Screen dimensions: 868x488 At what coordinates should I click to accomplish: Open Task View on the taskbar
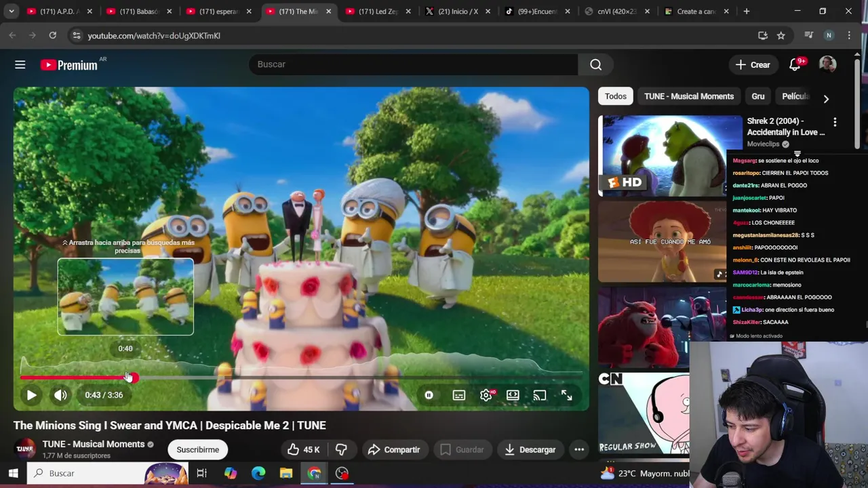click(201, 473)
